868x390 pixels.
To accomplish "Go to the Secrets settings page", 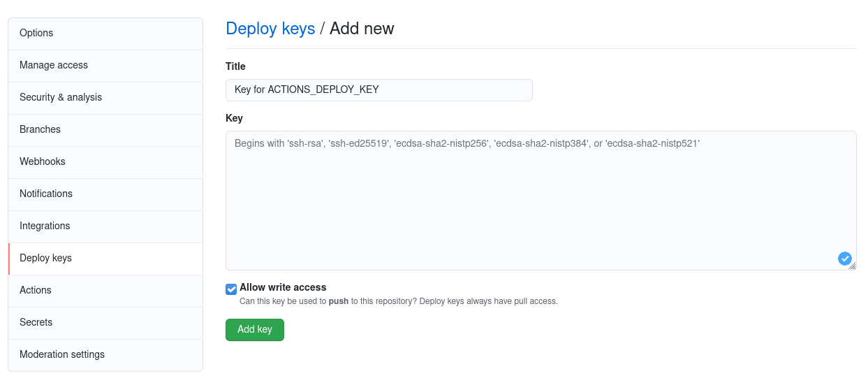I will (105, 323).
